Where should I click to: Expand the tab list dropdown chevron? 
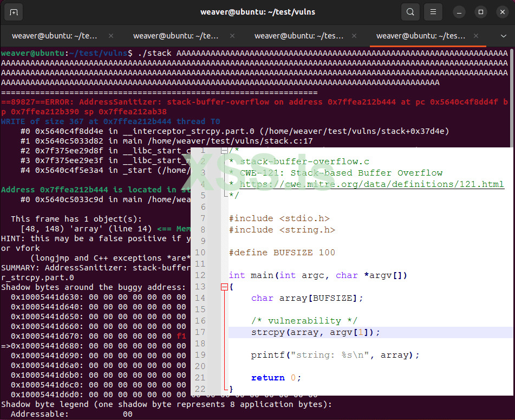(x=503, y=36)
